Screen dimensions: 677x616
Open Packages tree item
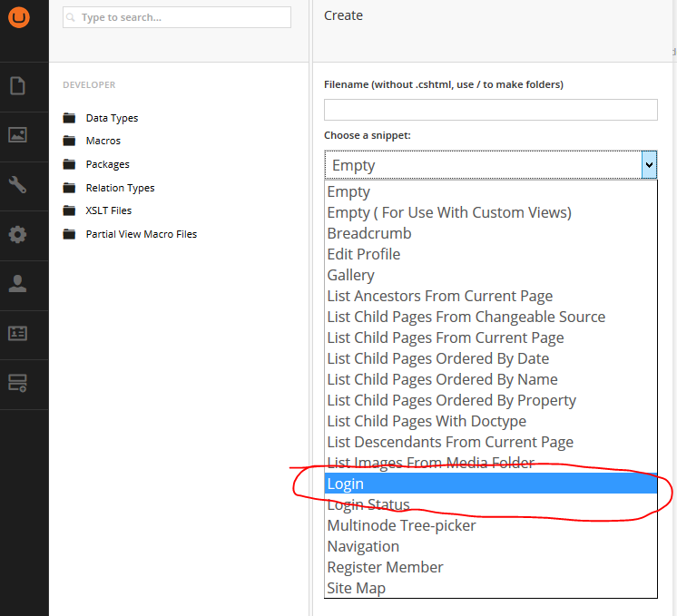coord(107,164)
